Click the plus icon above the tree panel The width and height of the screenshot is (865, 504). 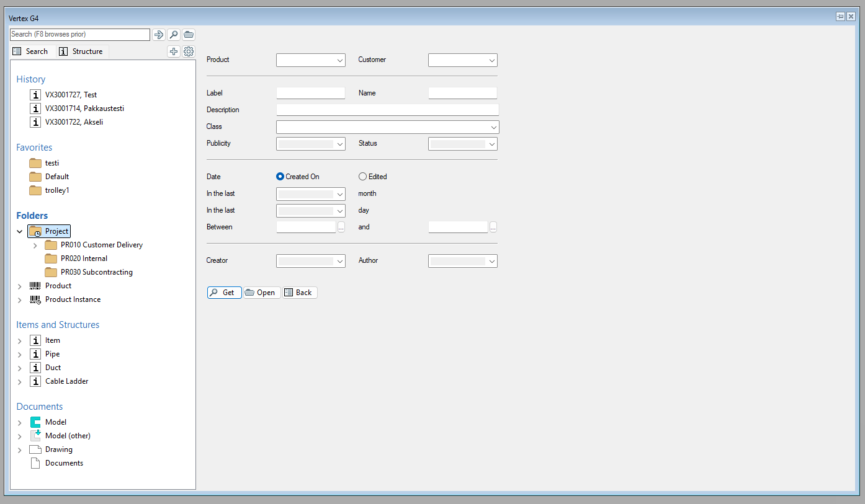174,52
